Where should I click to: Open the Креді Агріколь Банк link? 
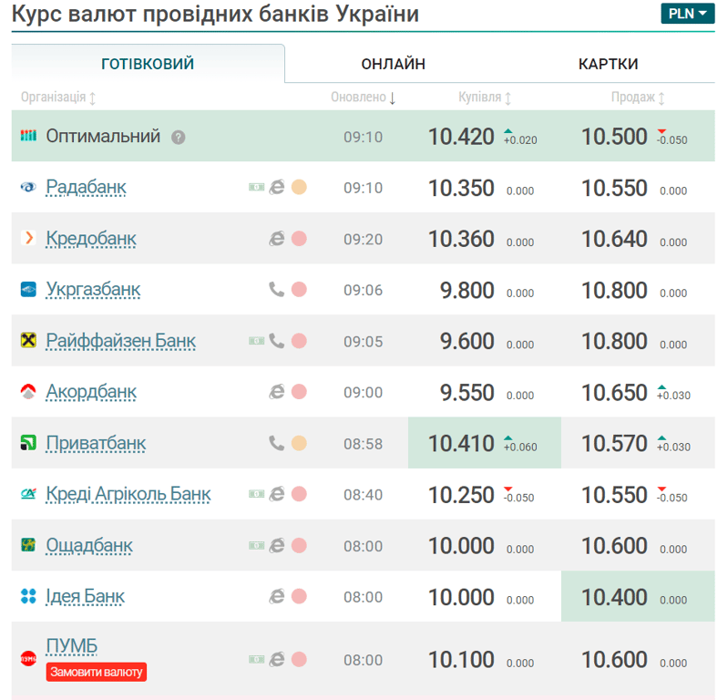(128, 494)
